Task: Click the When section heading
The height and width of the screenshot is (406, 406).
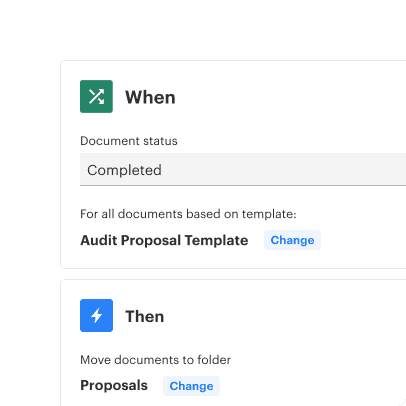Action: [150, 97]
